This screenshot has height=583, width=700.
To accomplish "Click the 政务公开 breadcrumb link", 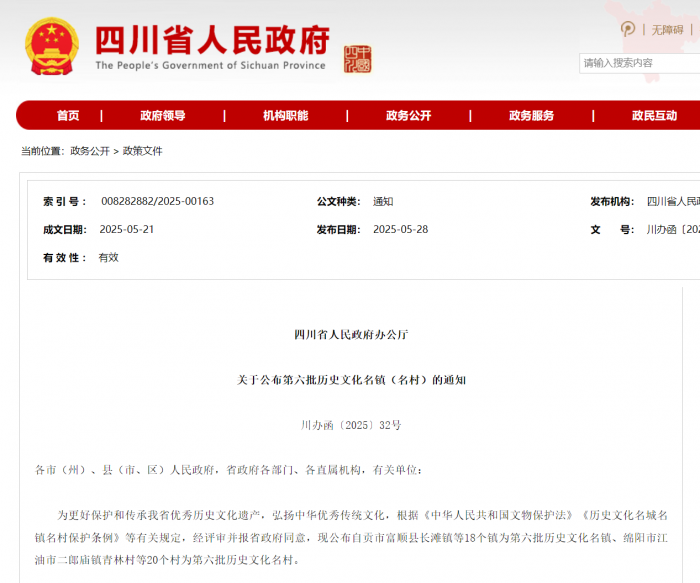I will [x=90, y=151].
